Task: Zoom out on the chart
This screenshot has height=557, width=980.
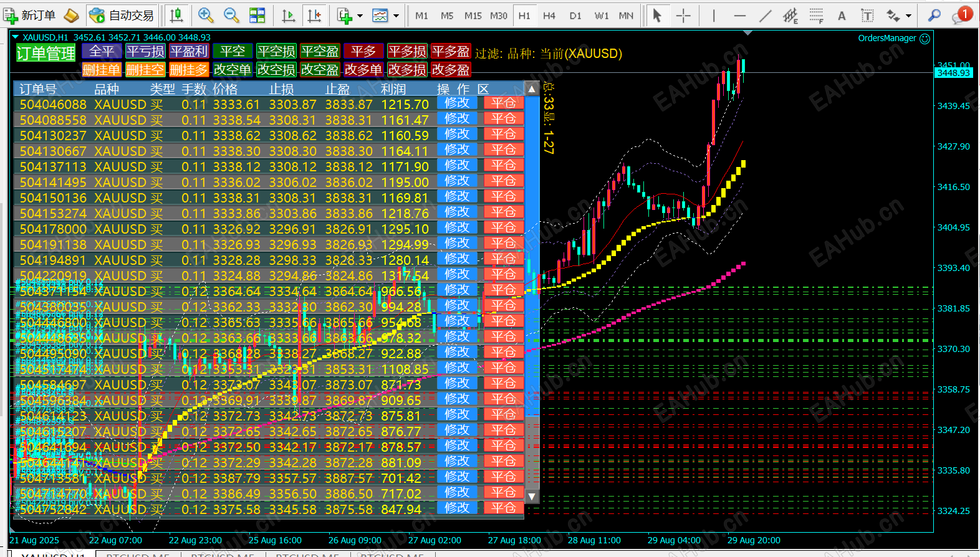Action: 231,15
